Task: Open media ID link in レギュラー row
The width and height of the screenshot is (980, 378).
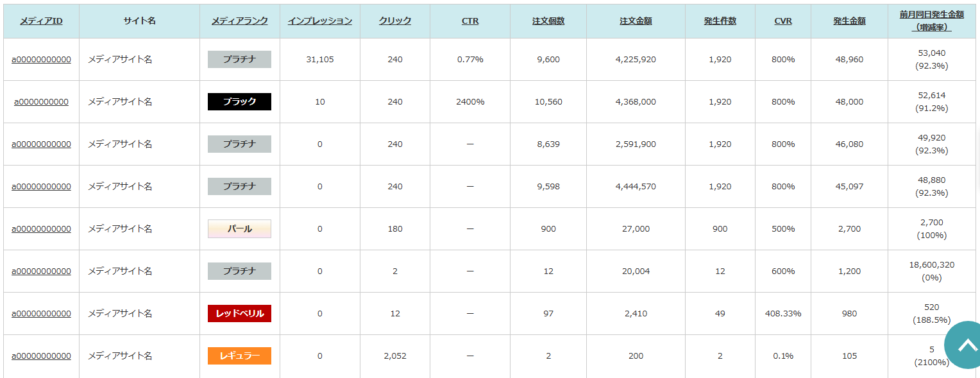Action: pos(41,356)
